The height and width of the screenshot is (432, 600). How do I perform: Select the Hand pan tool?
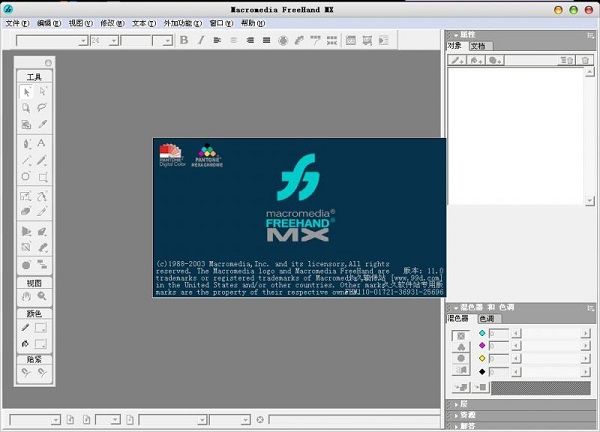click(x=26, y=296)
